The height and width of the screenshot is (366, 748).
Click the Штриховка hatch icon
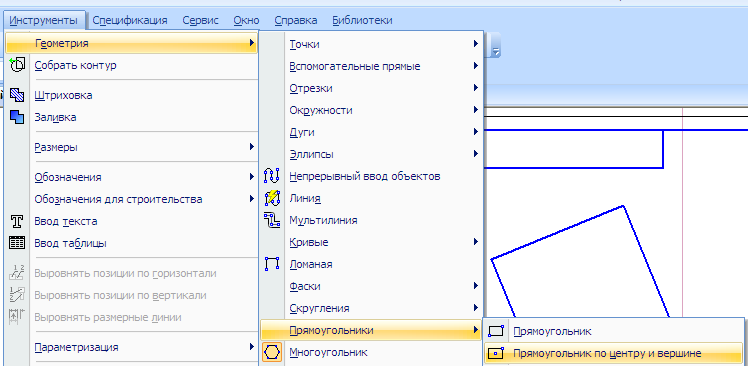point(17,95)
